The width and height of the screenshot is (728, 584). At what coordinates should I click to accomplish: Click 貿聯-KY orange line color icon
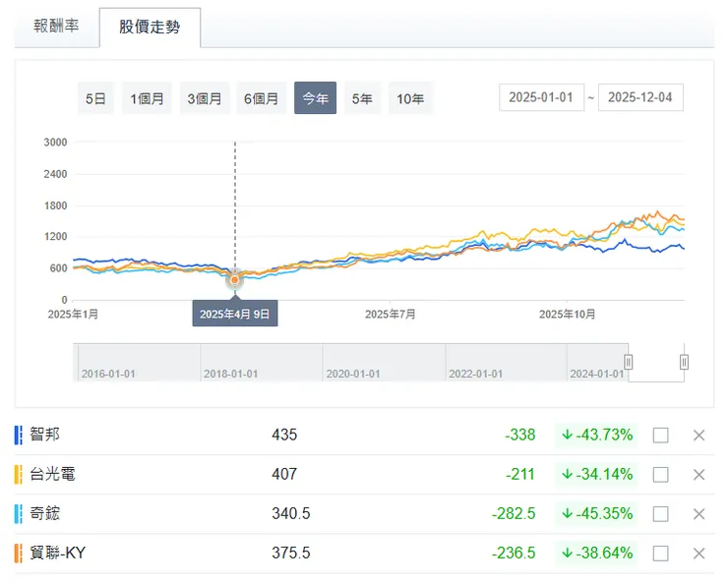click(x=19, y=553)
